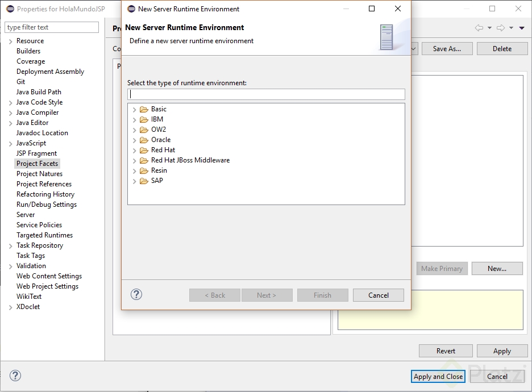532x392 pixels.
Task: Expand the XDoclet node
Action: [x=11, y=307]
